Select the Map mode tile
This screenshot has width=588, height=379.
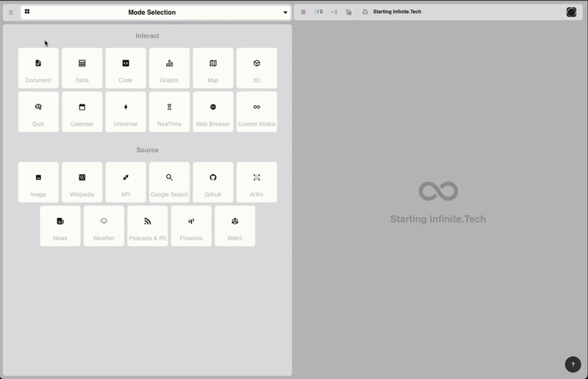[213, 68]
